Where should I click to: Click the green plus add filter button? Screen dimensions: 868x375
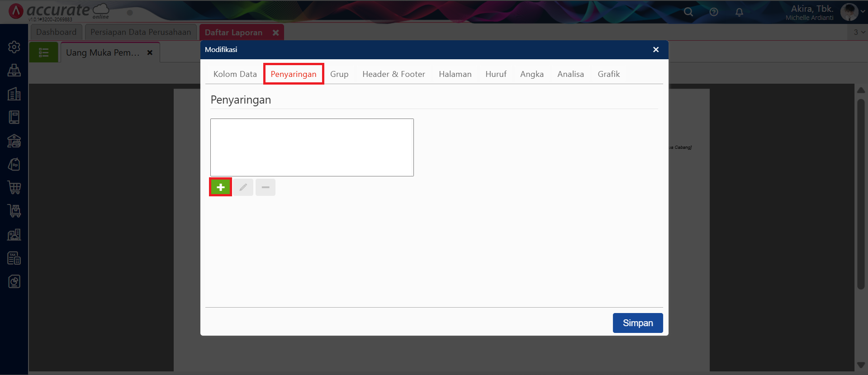click(x=220, y=187)
